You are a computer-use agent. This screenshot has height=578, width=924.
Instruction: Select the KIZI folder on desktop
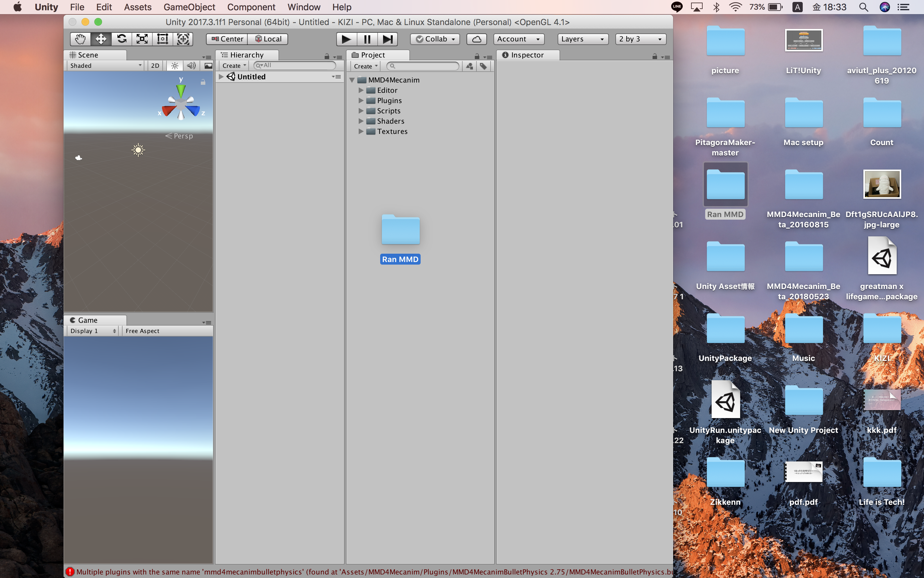(882, 338)
